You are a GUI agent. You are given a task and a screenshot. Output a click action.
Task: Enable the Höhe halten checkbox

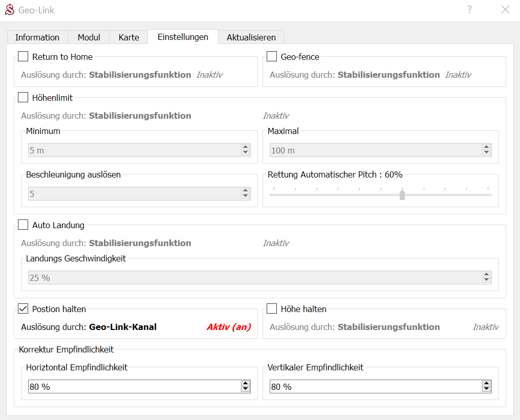point(272,308)
